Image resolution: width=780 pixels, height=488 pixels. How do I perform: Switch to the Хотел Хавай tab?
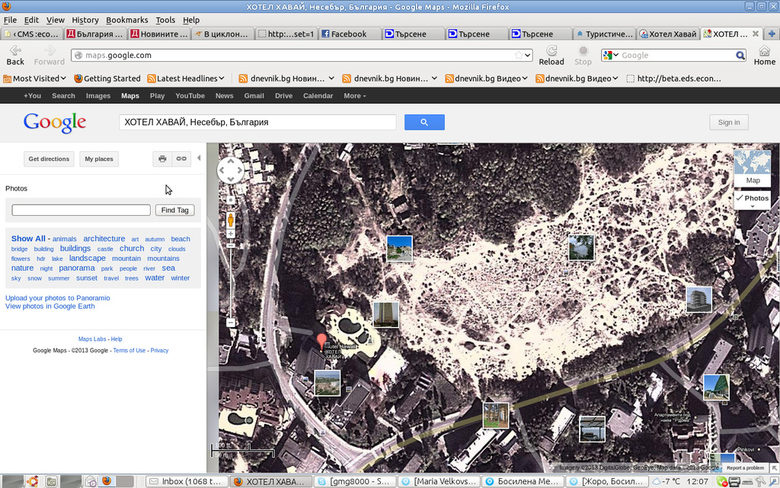(668, 34)
